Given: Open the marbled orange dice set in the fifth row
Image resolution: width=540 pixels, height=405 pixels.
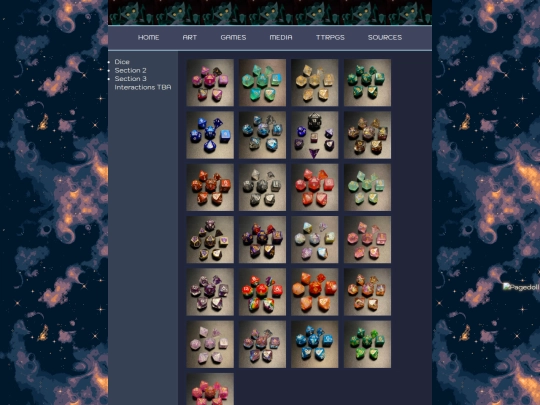Looking at the screenshot, I should pyautogui.click(x=315, y=292).
